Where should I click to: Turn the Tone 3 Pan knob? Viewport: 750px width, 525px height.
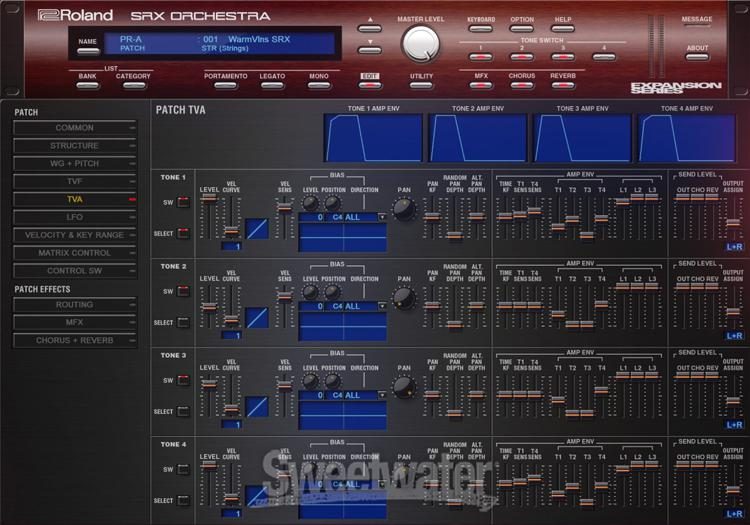tap(404, 387)
